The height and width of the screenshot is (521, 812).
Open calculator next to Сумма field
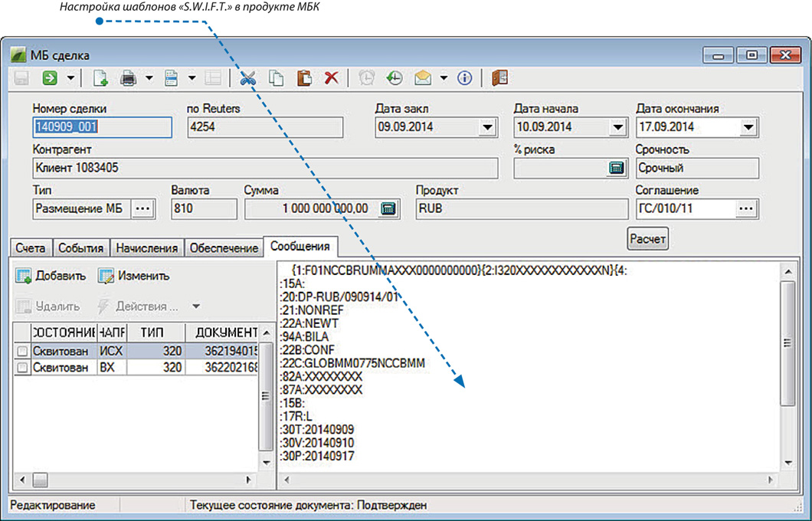click(389, 208)
